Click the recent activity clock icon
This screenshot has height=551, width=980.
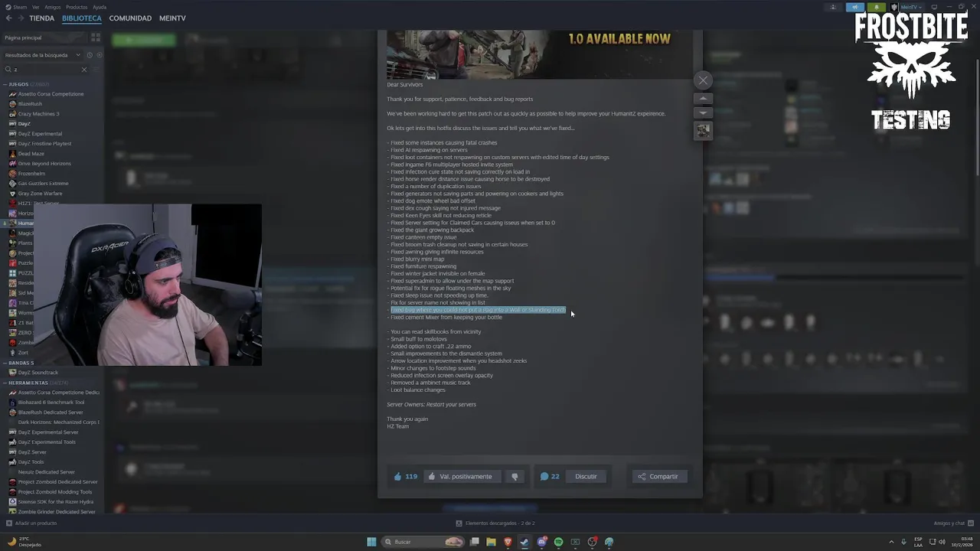(90, 55)
